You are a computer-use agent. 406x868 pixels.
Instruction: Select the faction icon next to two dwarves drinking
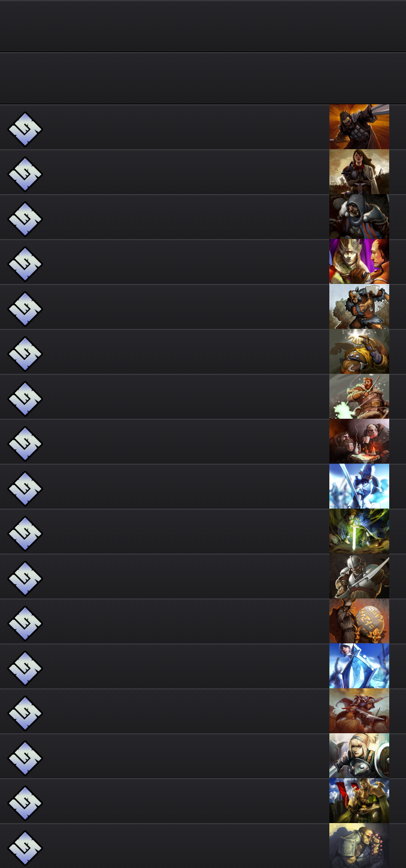[25, 444]
